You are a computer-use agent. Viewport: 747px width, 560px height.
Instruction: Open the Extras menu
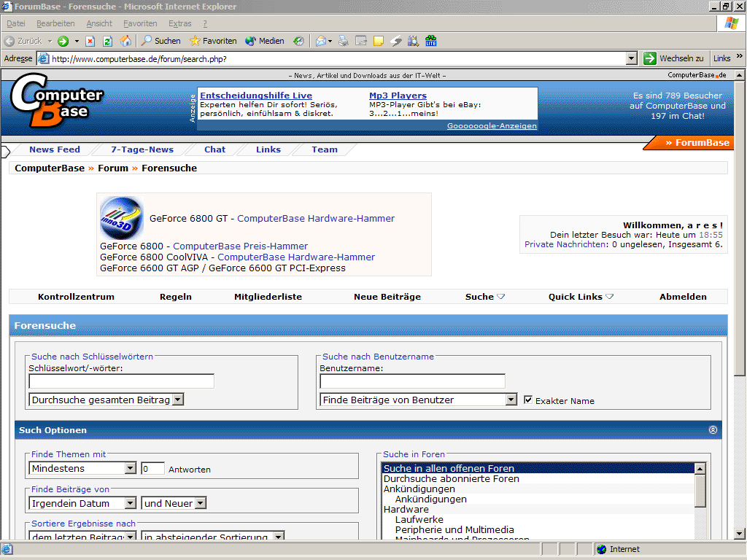pos(179,23)
